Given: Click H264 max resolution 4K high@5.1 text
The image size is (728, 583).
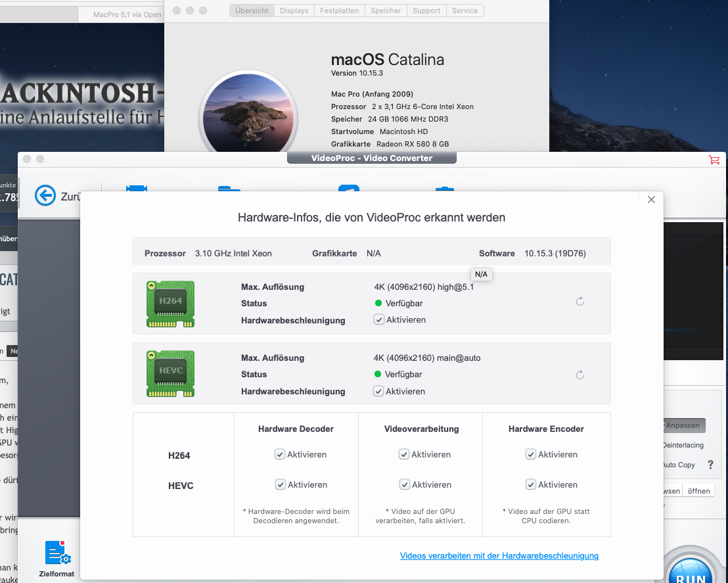Looking at the screenshot, I should point(424,287).
